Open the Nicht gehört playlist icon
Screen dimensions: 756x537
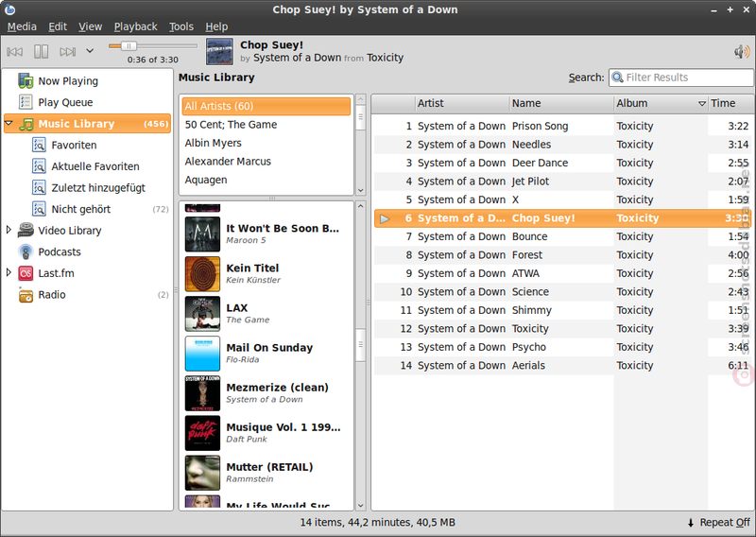pos(39,209)
